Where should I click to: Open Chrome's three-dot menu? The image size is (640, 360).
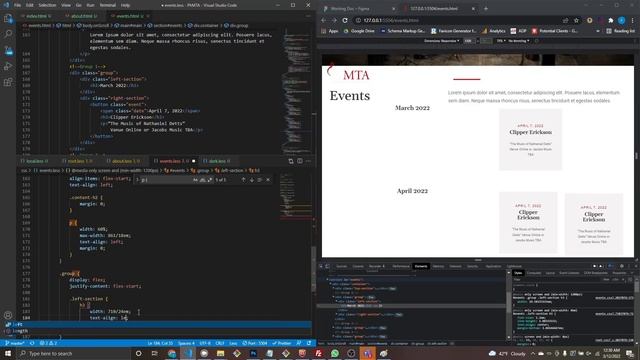pos(633,20)
